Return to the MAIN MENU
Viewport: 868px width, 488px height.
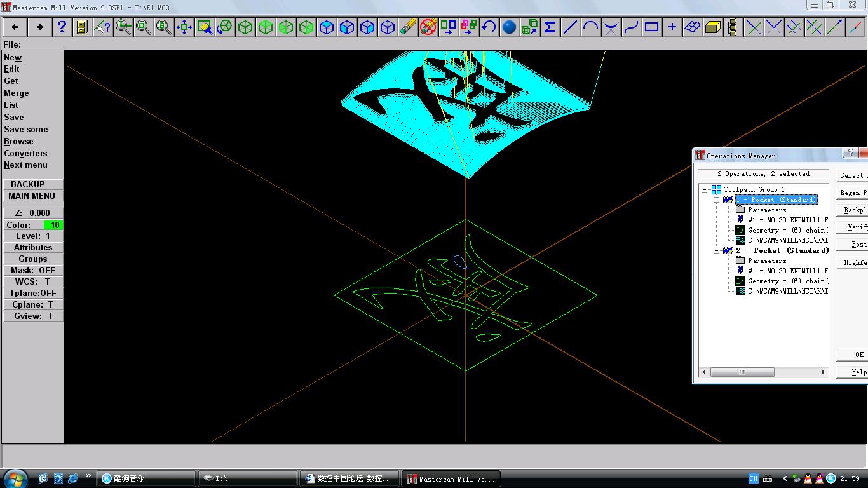pyautogui.click(x=32, y=196)
